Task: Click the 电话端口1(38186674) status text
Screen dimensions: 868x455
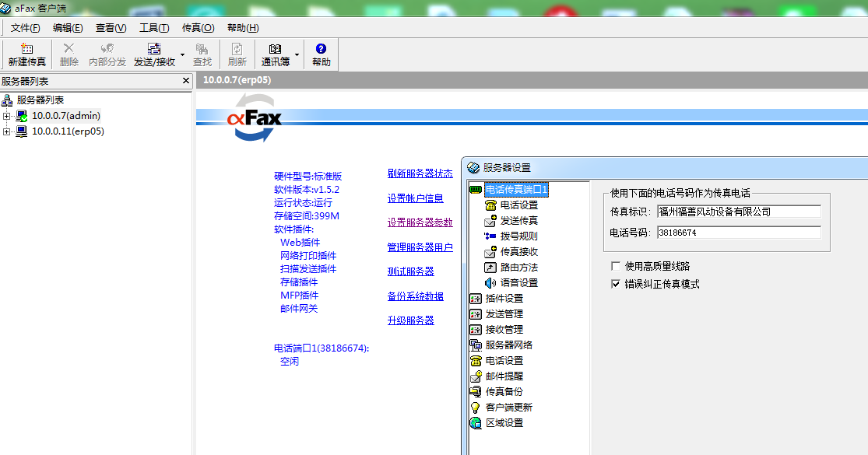Action: 322,348
